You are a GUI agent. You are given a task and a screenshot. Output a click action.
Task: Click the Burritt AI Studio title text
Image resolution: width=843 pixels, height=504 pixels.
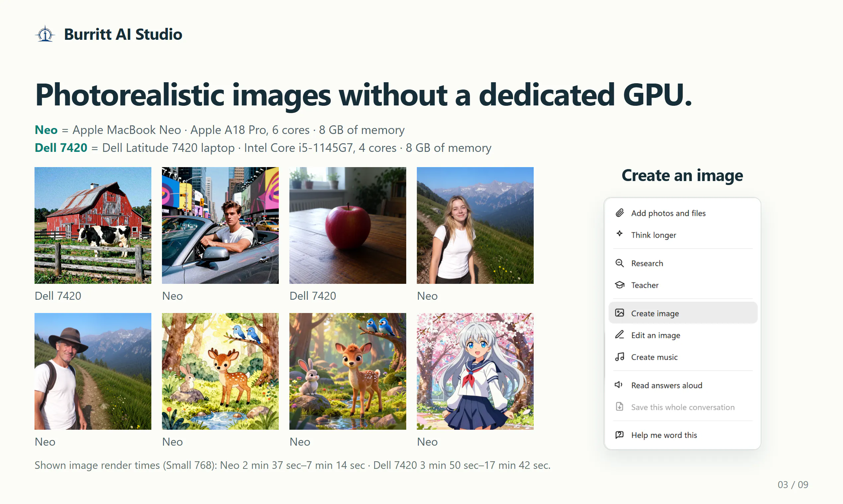tap(123, 34)
